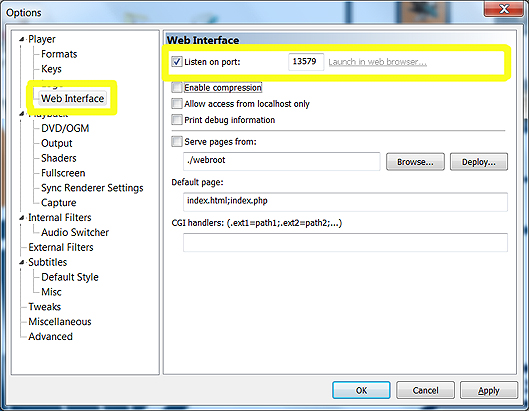
Task: Enable the compression checkbox
Action: coord(177,87)
